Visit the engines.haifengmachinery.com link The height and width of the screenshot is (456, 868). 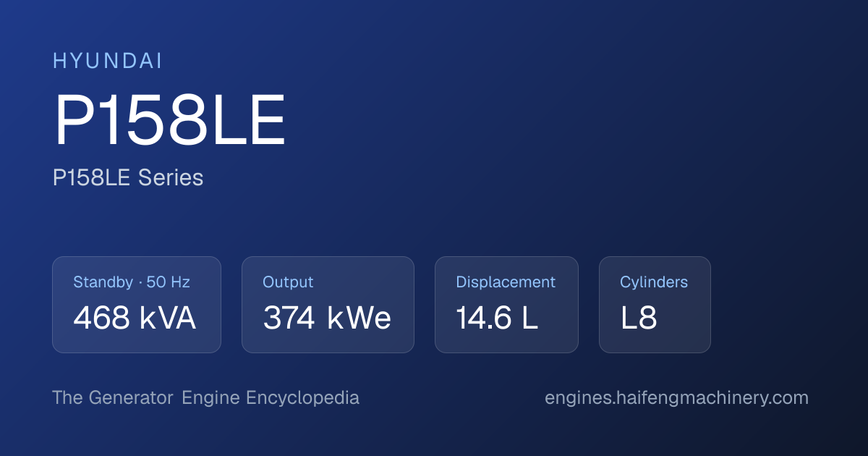click(x=676, y=398)
